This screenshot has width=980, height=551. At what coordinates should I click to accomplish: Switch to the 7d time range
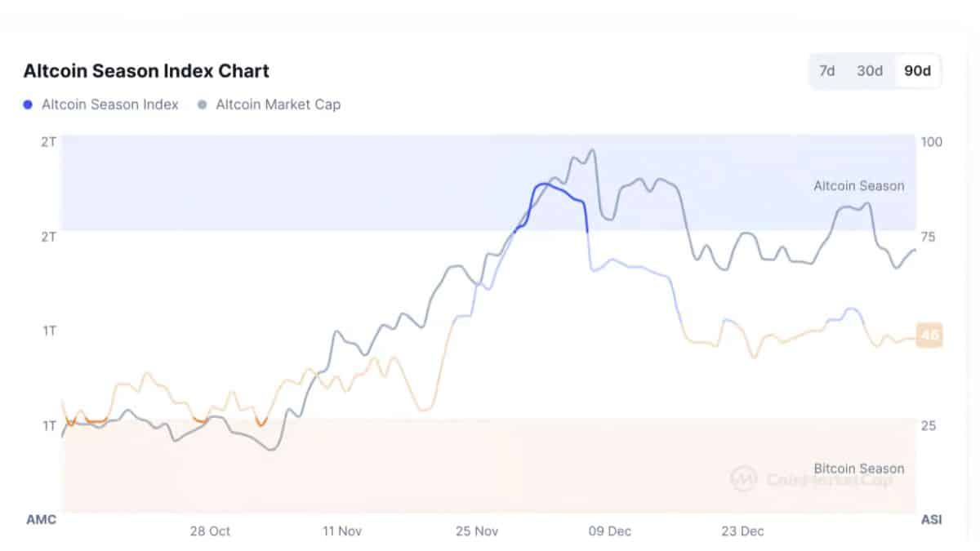point(826,71)
